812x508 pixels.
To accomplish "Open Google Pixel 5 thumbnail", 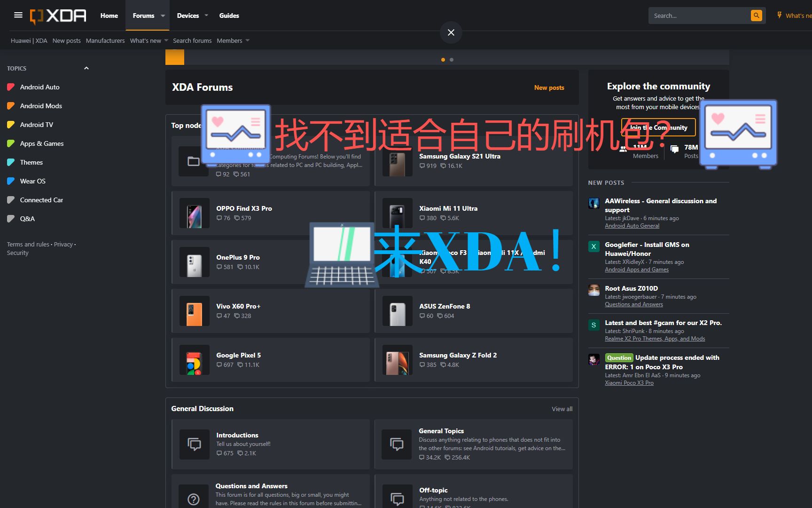I will coord(195,360).
